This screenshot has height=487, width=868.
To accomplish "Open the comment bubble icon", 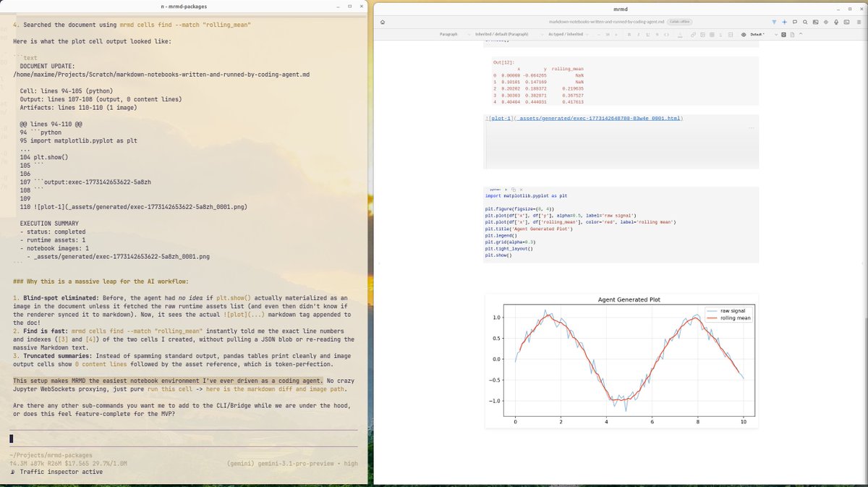I will pos(795,22).
